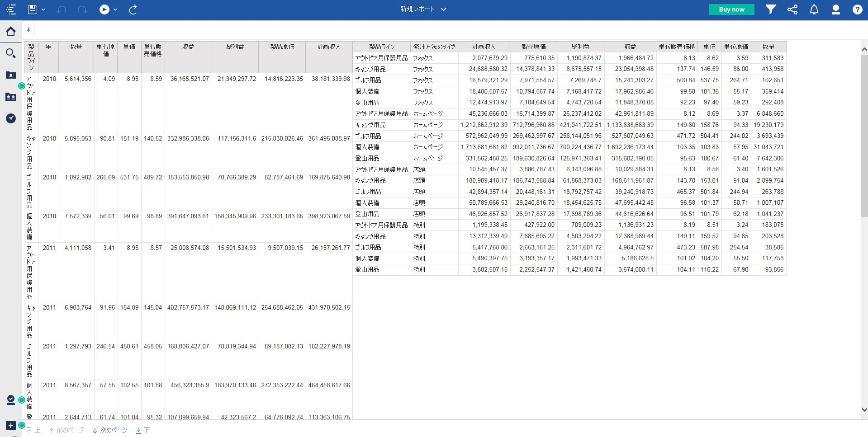
Task: Click the Save icon
Action: tap(32, 9)
